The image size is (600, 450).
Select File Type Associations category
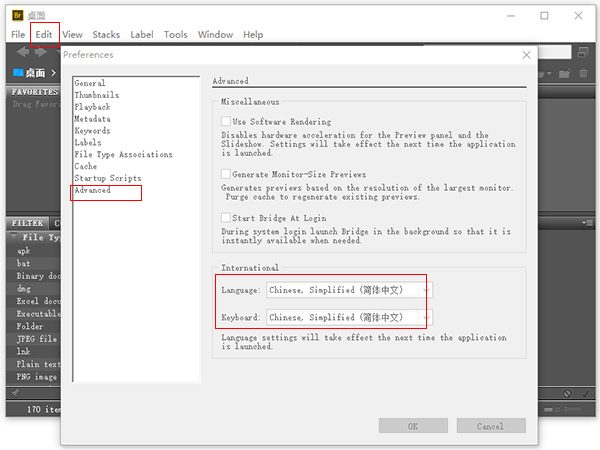(x=124, y=154)
